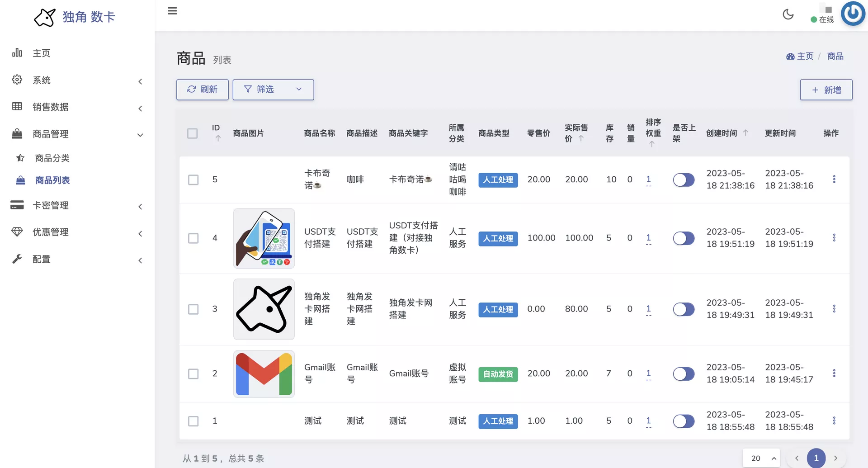Go to 商品分类 in the sidebar
The image size is (868, 468).
point(52,158)
